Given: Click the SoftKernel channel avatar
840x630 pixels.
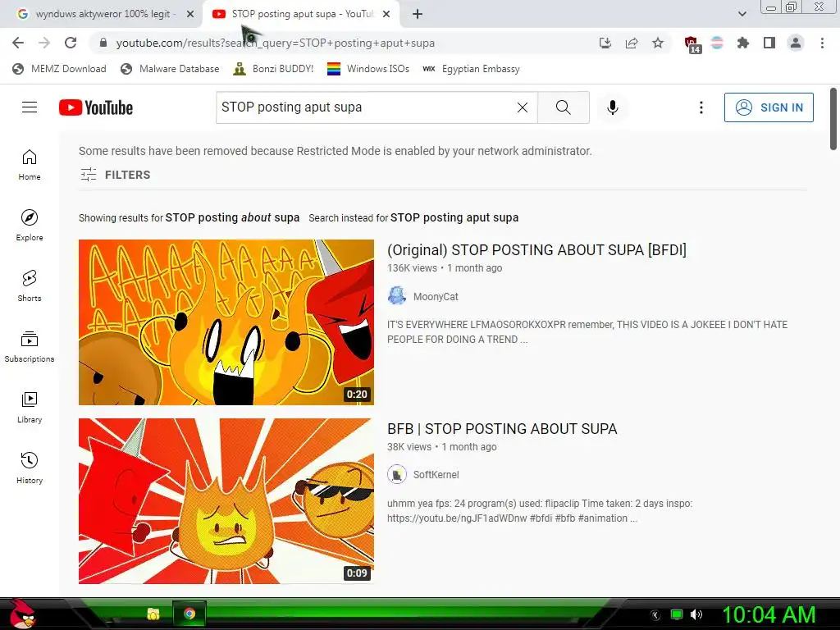Looking at the screenshot, I should [x=397, y=474].
